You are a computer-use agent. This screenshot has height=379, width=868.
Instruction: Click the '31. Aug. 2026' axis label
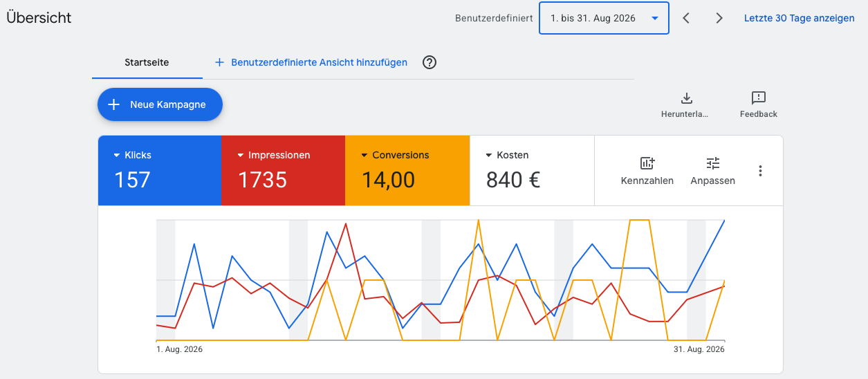coord(699,349)
